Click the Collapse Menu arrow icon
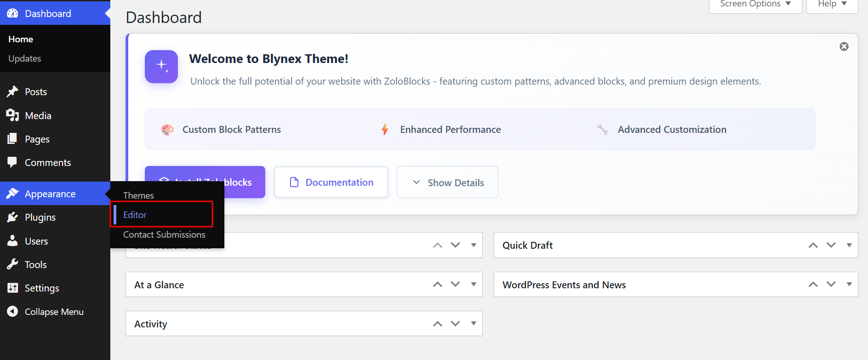868x360 pixels. click(12, 312)
